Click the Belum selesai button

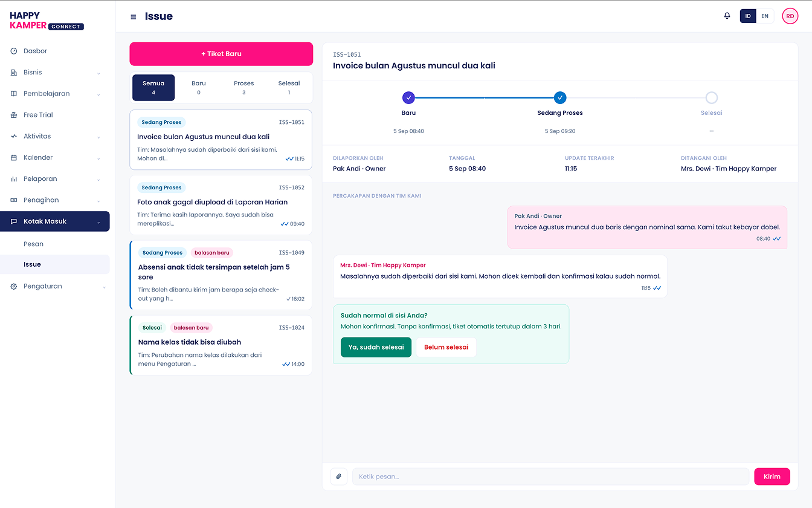pyautogui.click(x=446, y=347)
